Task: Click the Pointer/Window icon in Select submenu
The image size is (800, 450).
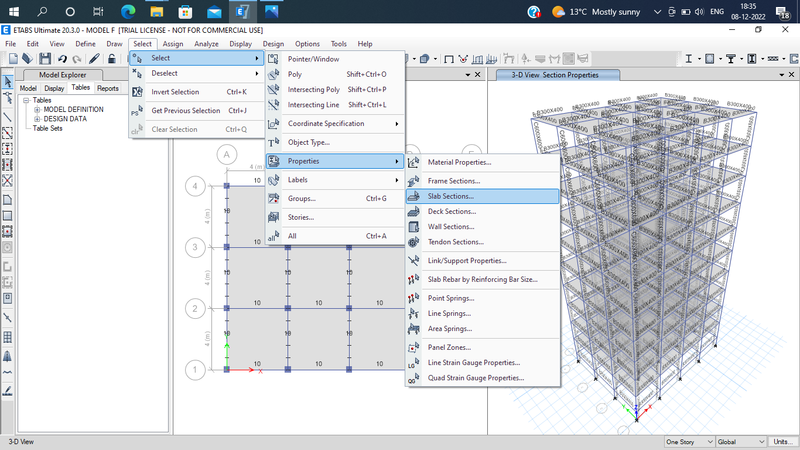Action: 273,59
